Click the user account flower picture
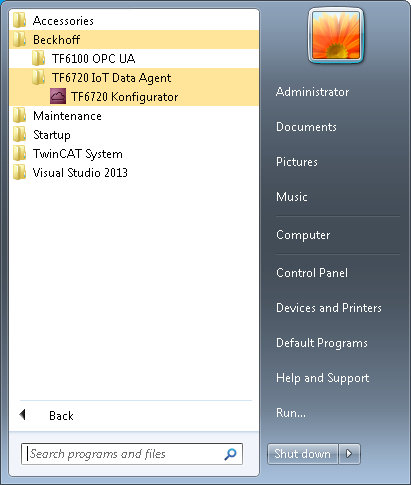 click(x=336, y=35)
